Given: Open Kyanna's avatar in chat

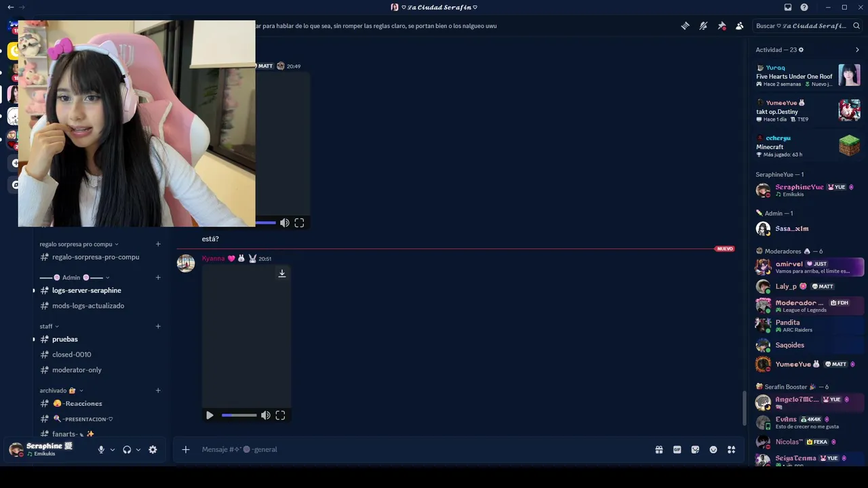Looking at the screenshot, I should 186,263.
